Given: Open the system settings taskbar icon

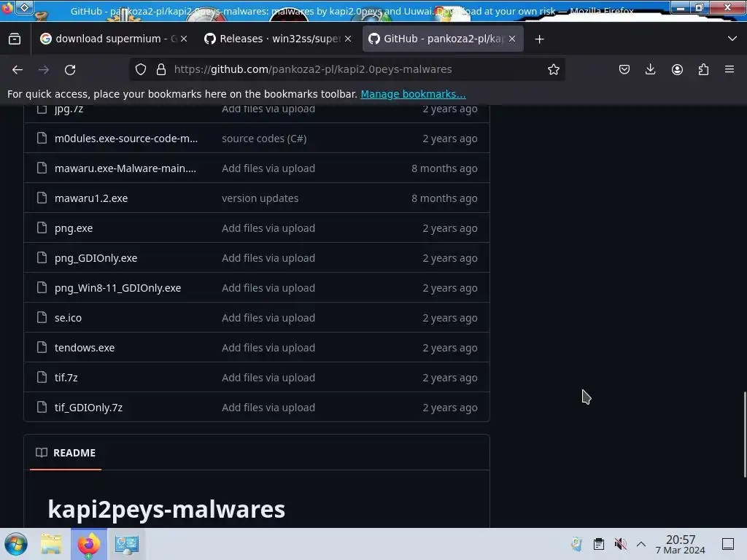Looking at the screenshot, I should tap(126, 544).
